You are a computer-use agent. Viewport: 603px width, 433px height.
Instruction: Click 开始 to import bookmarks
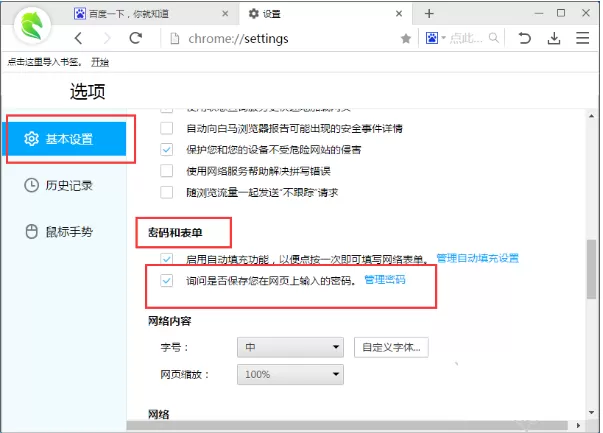coord(100,62)
